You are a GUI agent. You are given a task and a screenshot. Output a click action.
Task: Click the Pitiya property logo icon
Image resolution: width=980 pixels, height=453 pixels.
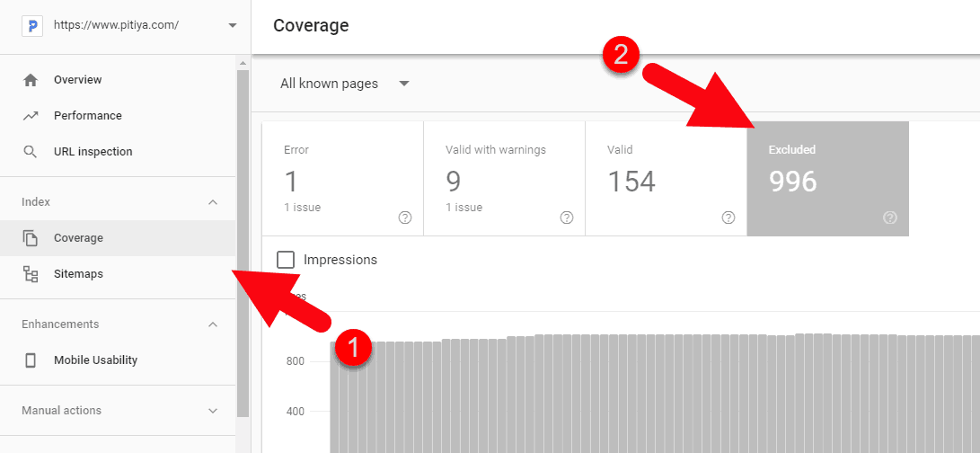[31, 26]
